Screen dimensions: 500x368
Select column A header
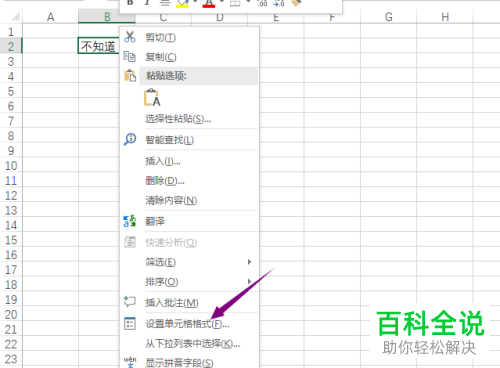coord(50,17)
